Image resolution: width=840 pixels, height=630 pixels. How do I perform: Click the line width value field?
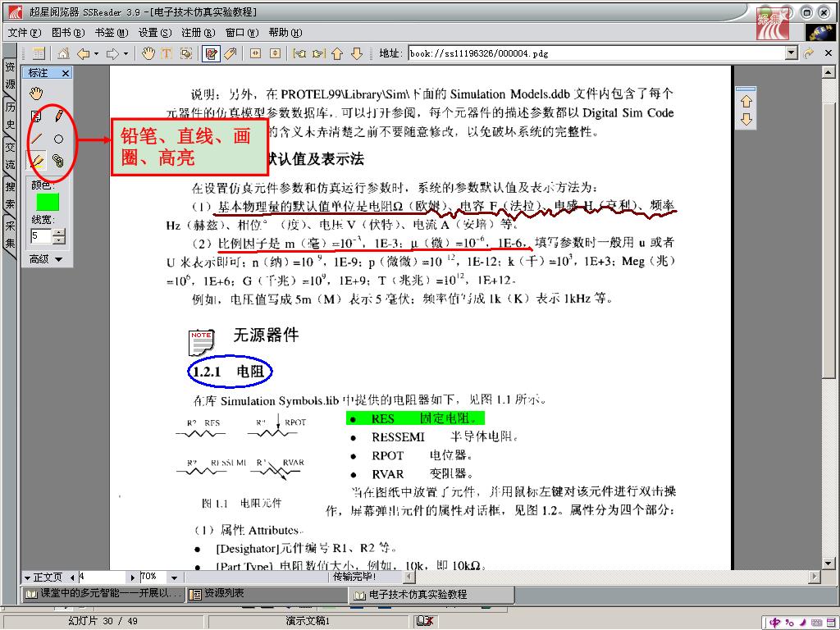pos(41,235)
